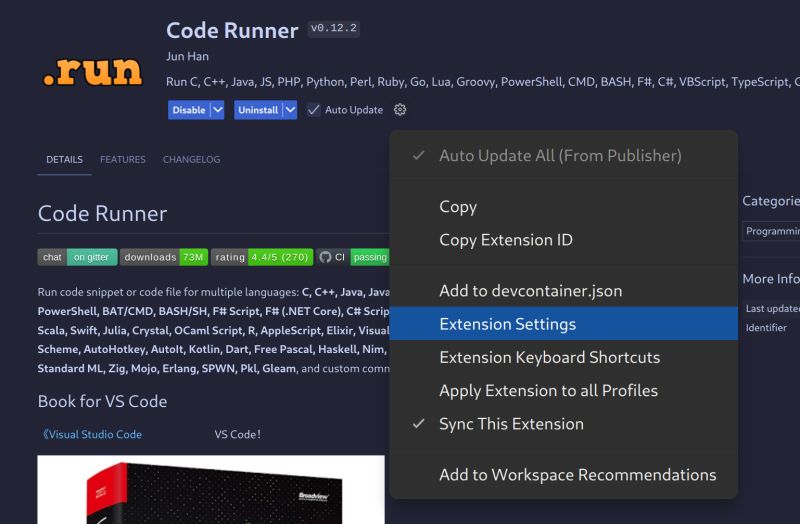This screenshot has width=800, height=524.
Task: Expand the Uninstall button dropdown arrow
Action: 290,110
